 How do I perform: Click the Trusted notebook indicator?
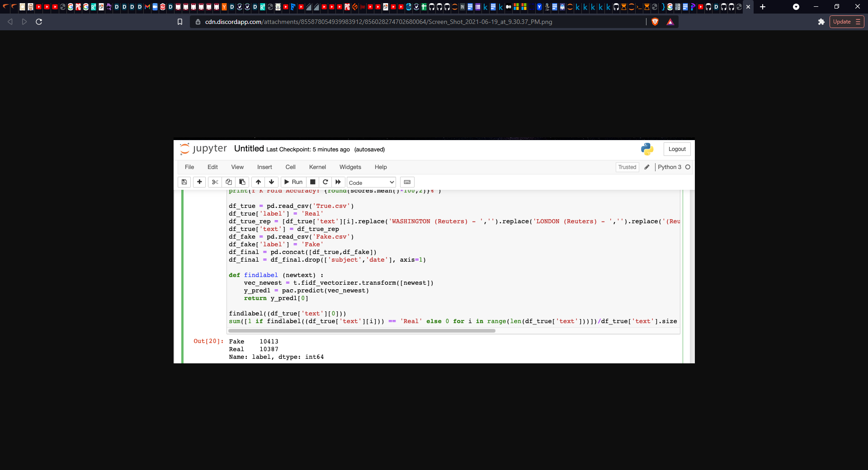pos(627,167)
